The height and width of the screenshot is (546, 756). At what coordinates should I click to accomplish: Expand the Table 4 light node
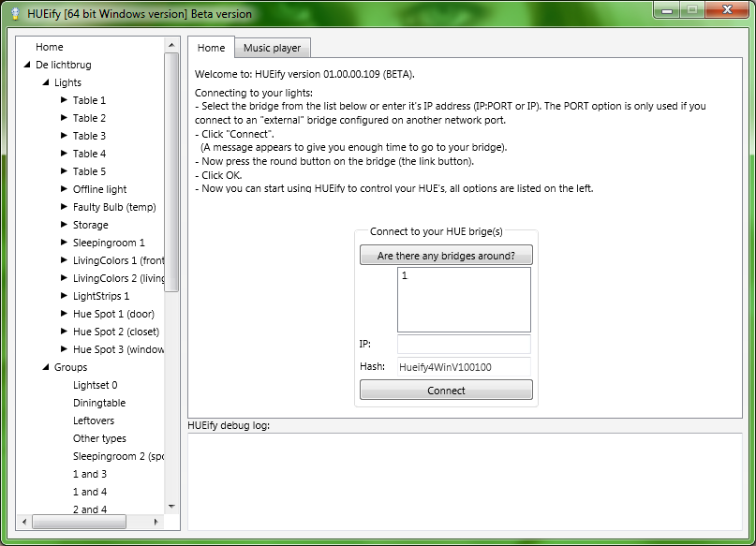(64, 154)
